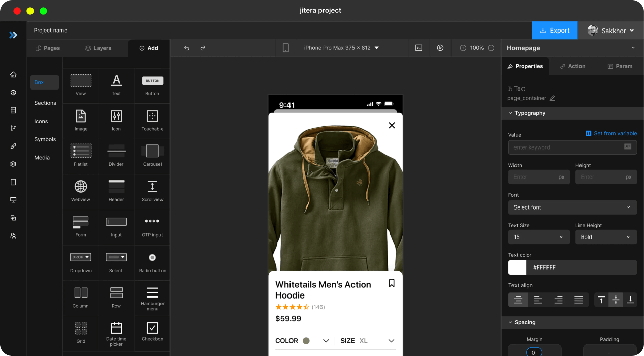644x356 pixels.
Task: Click the undo arrow in the toolbar
Action: point(186,48)
